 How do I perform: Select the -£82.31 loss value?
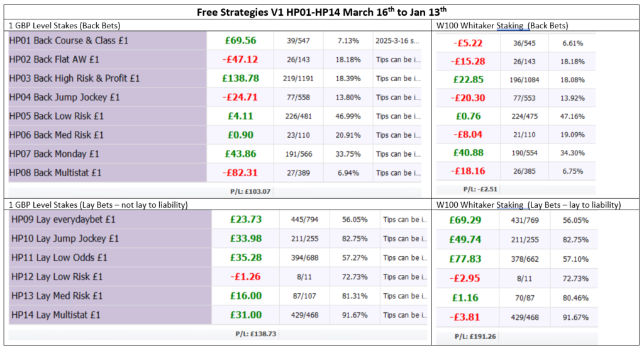pos(240,172)
